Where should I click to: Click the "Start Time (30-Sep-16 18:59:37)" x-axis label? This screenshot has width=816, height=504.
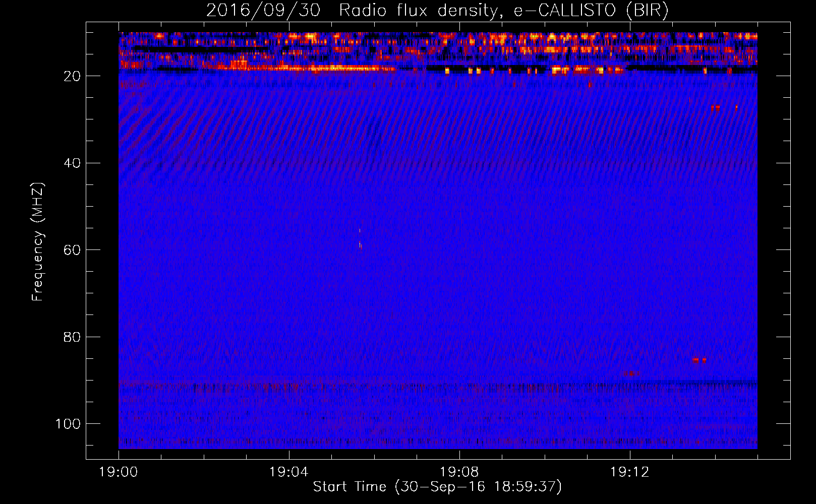click(x=437, y=487)
